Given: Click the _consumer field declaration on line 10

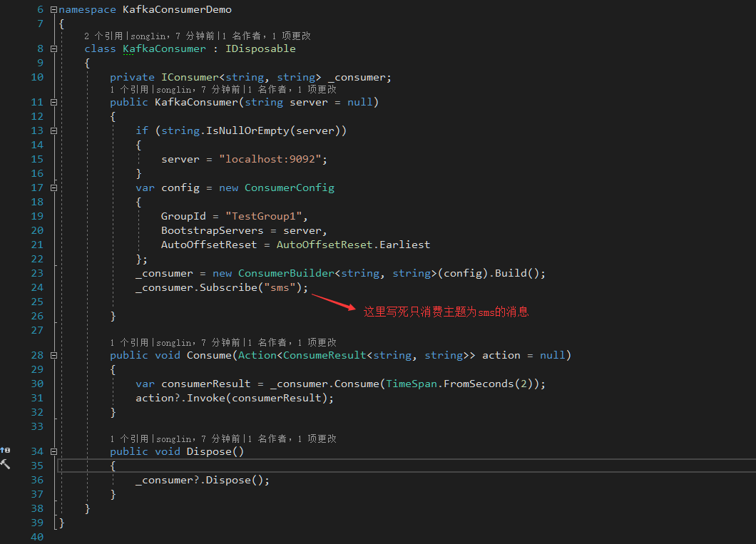Looking at the screenshot, I should [357, 77].
